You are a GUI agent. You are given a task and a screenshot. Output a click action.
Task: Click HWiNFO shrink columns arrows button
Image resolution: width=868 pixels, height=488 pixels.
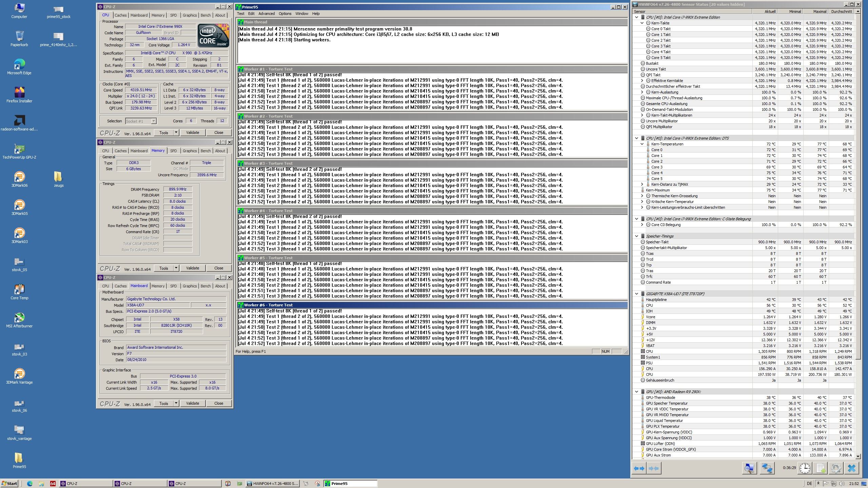653,468
